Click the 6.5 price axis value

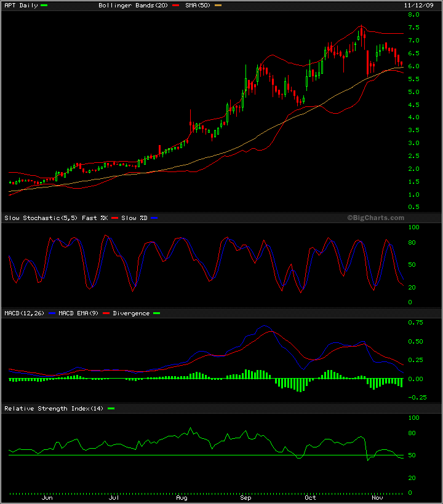[413, 53]
